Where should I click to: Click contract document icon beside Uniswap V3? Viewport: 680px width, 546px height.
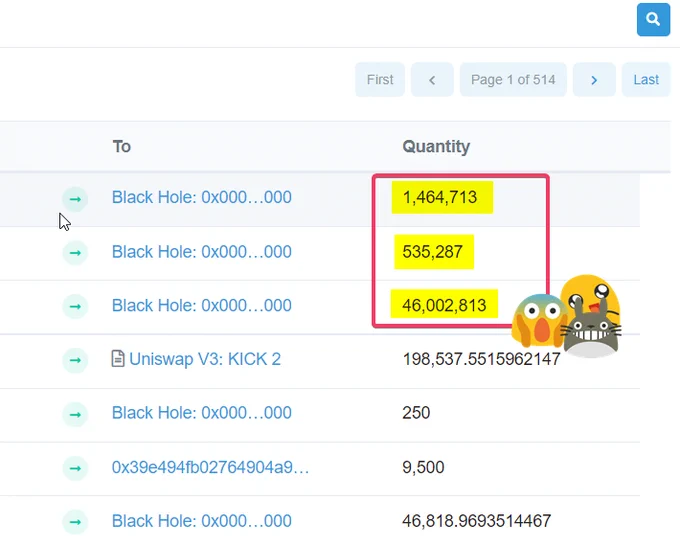pyautogui.click(x=118, y=359)
